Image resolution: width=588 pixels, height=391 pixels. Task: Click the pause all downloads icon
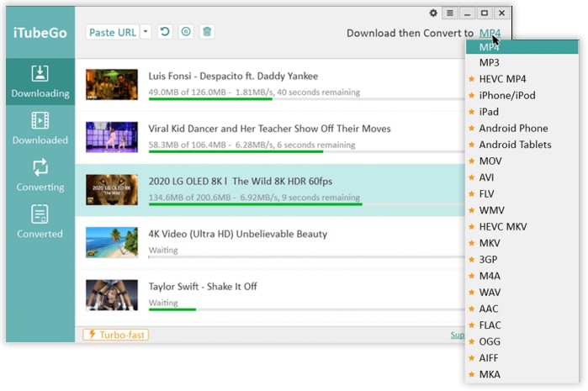point(186,31)
